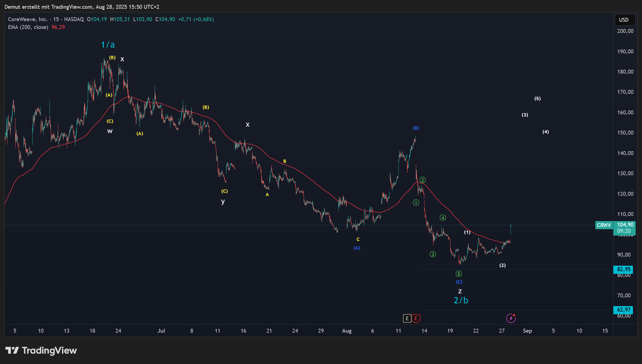
Task: Click the TradingView logo at bottom left
Action: (41, 350)
